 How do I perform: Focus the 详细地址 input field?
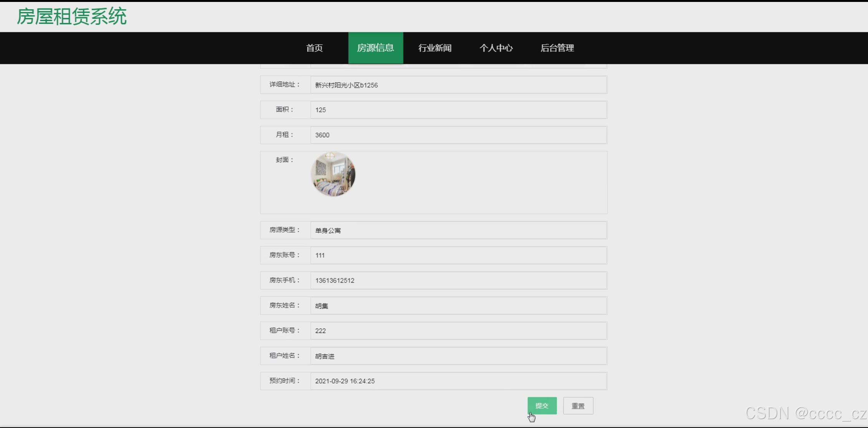coord(458,85)
